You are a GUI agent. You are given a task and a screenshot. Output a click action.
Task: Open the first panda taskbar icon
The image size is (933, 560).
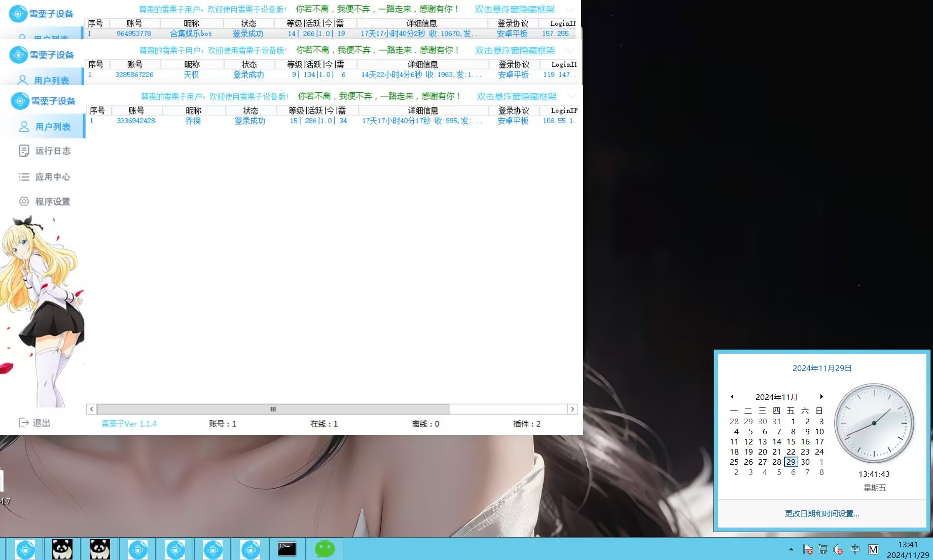tap(62, 549)
